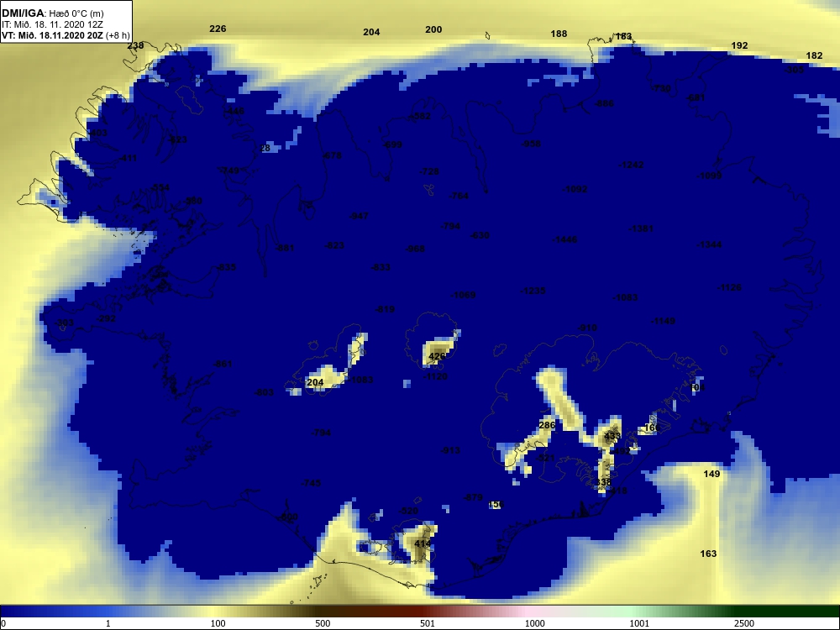Screen dimensions: 840x630
Task: Click the -913 map label
Action: click(x=450, y=450)
